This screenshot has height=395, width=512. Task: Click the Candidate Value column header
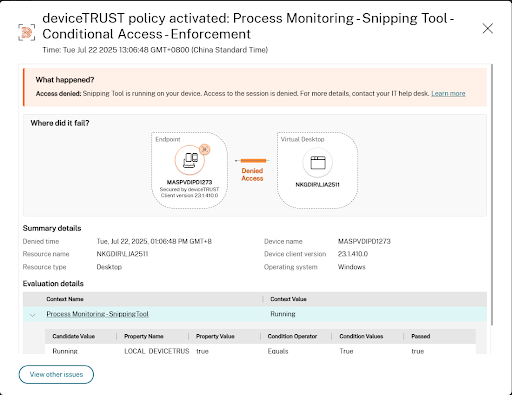[74, 336]
